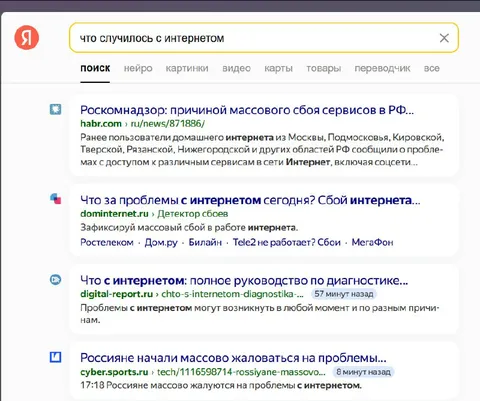Viewport: 480px width, 401px height.
Task: Open the все tab
Action: (432, 68)
